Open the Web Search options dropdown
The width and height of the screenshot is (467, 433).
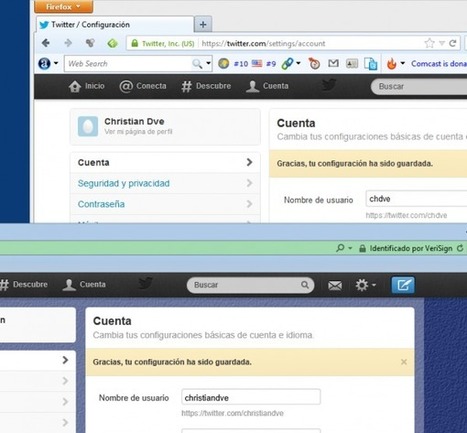(x=208, y=63)
